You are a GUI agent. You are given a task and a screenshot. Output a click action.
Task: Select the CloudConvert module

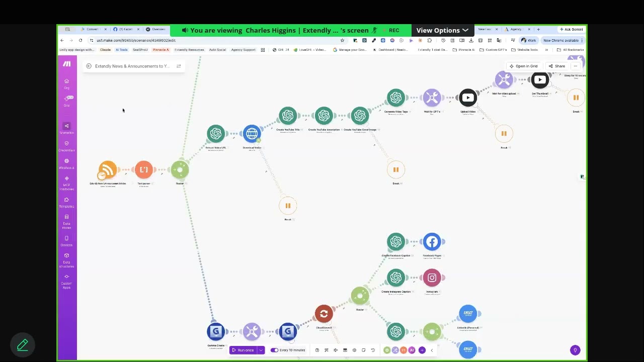[x=324, y=313]
